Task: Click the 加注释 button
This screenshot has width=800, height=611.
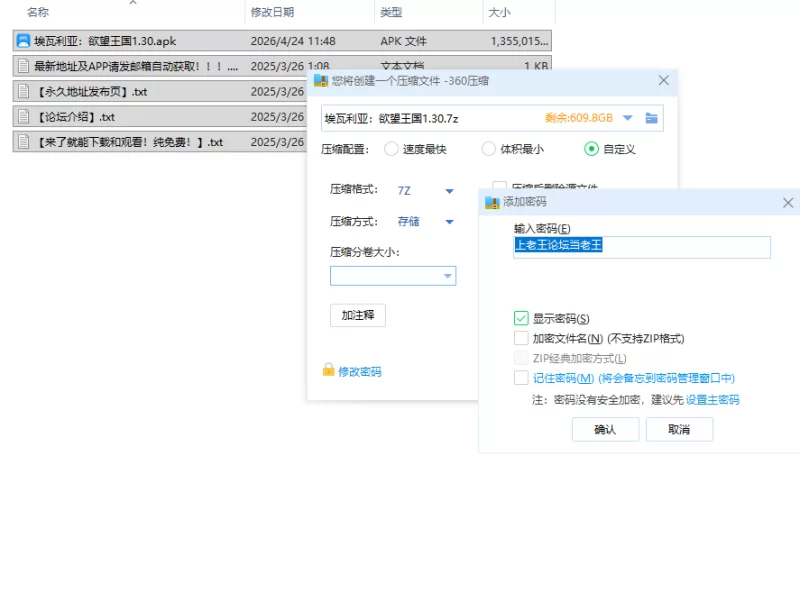Action: coord(358,315)
